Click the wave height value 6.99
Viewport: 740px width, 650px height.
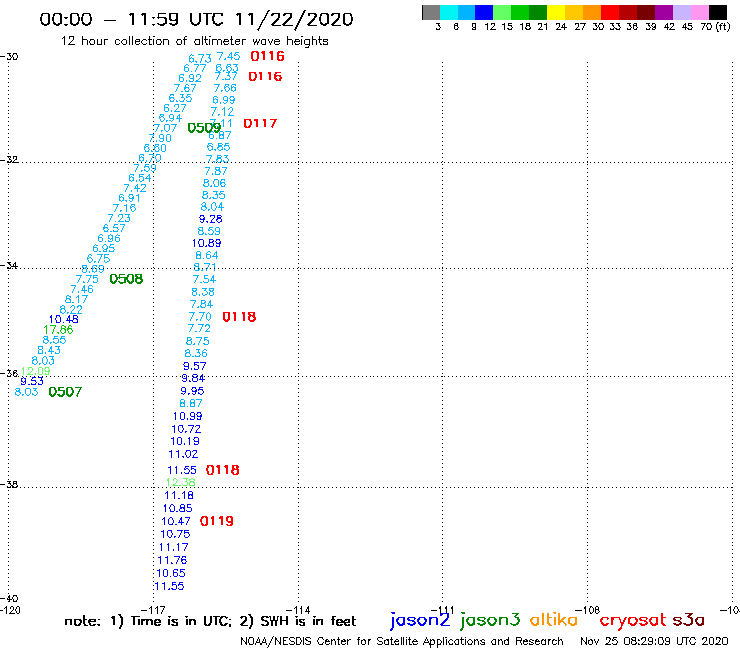(224, 100)
